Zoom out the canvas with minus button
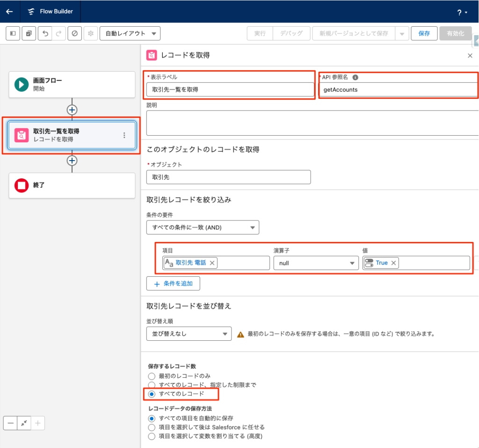The width and height of the screenshot is (479, 448). tap(10, 423)
